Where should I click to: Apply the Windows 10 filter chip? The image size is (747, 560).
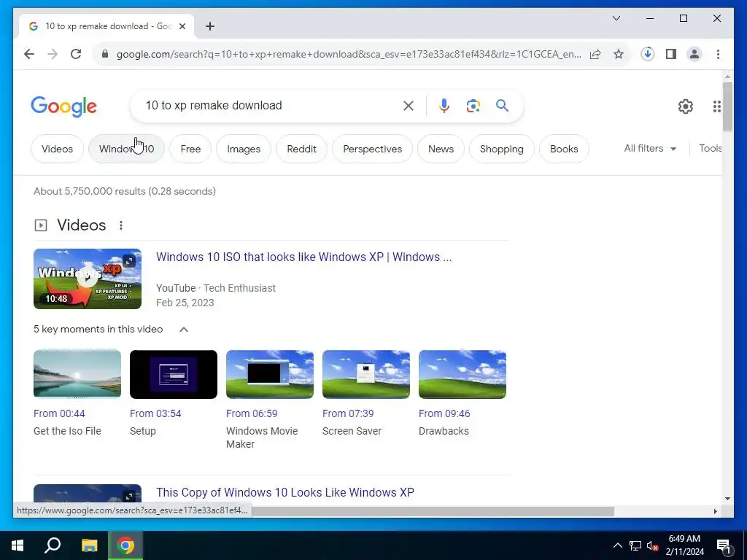(127, 149)
